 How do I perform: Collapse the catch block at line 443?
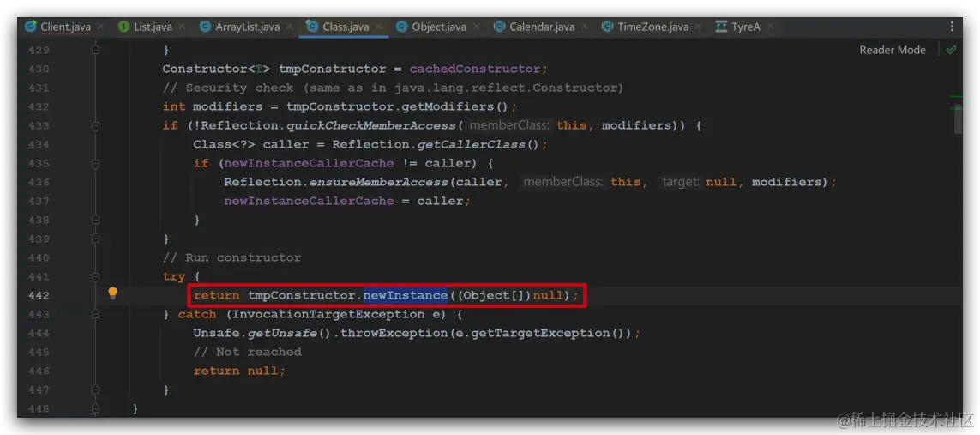pos(95,314)
